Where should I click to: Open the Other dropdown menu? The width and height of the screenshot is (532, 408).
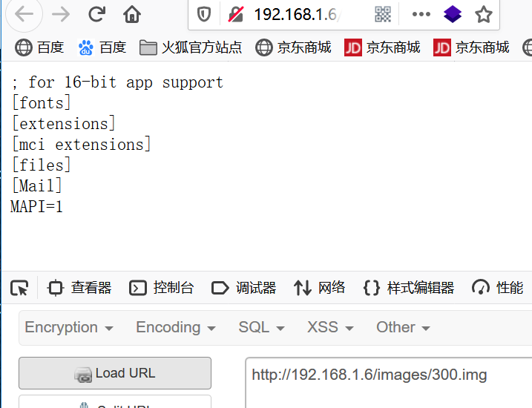(403, 327)
